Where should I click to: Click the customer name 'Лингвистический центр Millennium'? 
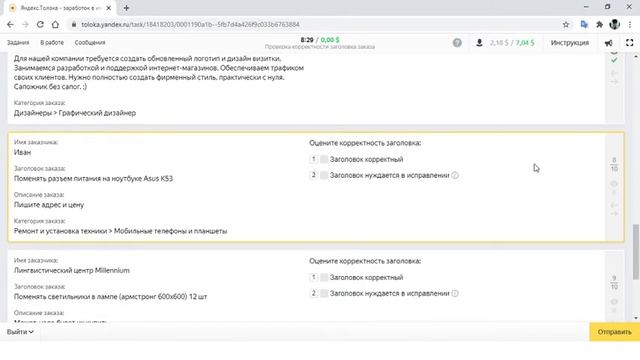pos(72,270)
